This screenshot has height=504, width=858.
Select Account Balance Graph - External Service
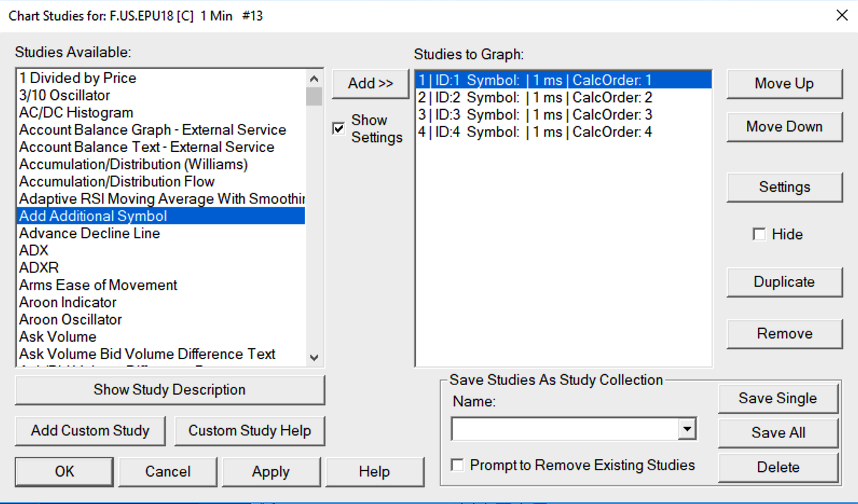[x=161, y=130]
